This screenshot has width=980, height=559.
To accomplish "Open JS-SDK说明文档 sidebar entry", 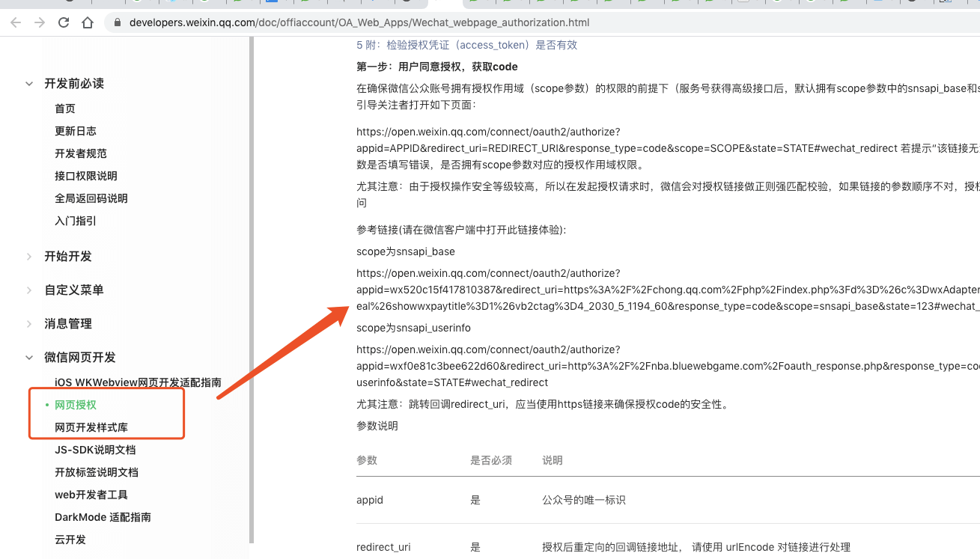I will point(95,450).
